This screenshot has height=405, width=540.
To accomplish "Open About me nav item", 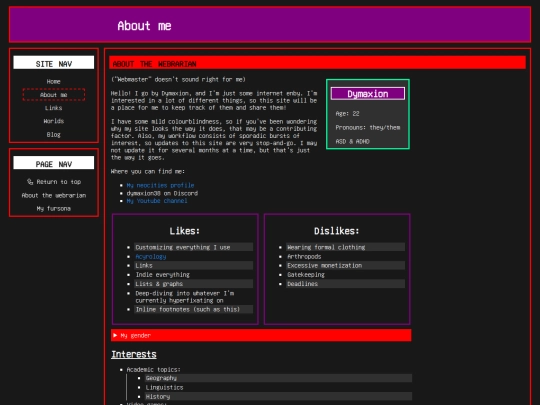I will (54, 95).
